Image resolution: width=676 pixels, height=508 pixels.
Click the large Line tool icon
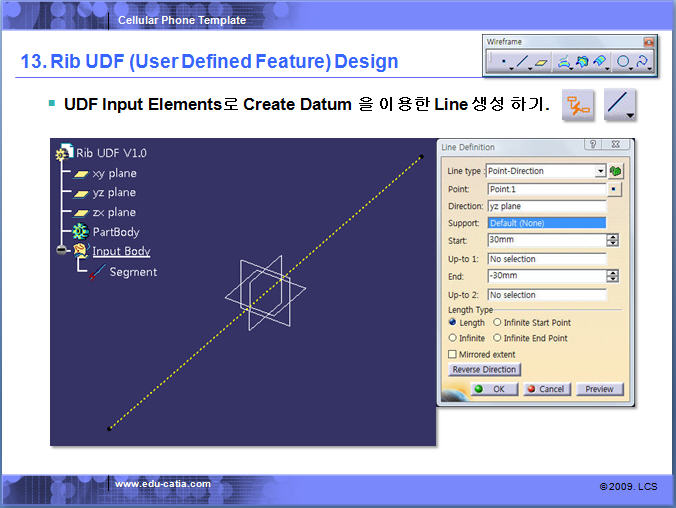pyautogui.click(x=619, y=105)
